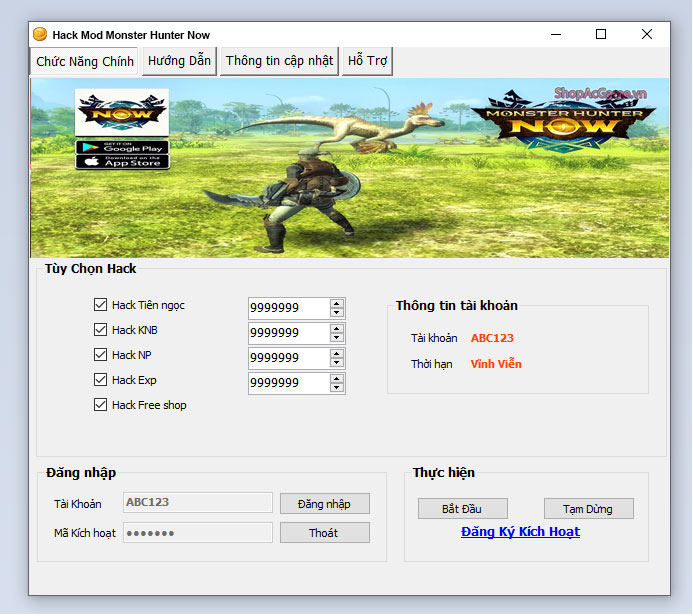Click the Vĩnh Viễn expiry text
Screen dimensions: 693x616
(496, 364)
